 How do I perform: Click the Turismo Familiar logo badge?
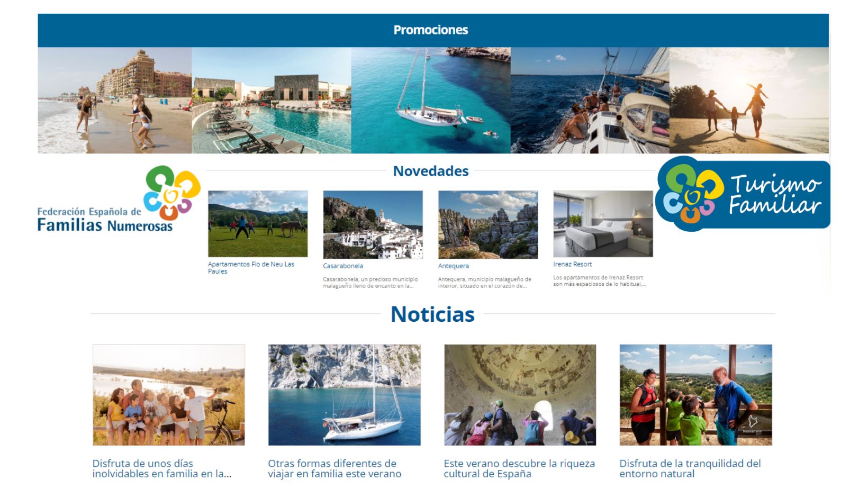pyautogui.click(x=743, y=194)
